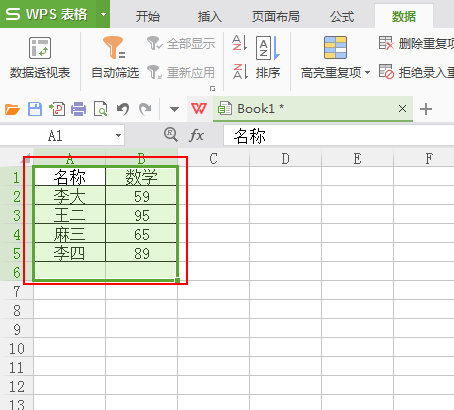Open the Name Box dropdown arrow
The height and width of the screenshot is (410, 454).
pyautogui.click(x=118, y=136)
